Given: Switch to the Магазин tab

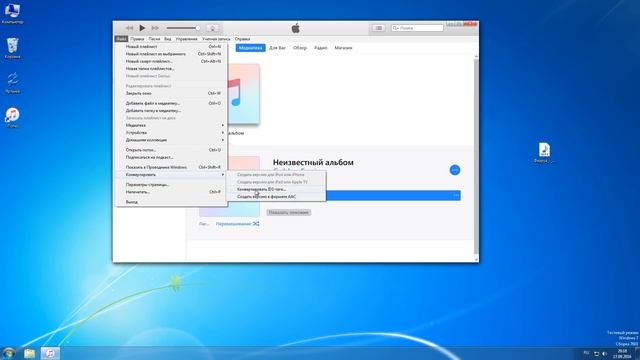Looking at the screenshot, I should point(343,48).
